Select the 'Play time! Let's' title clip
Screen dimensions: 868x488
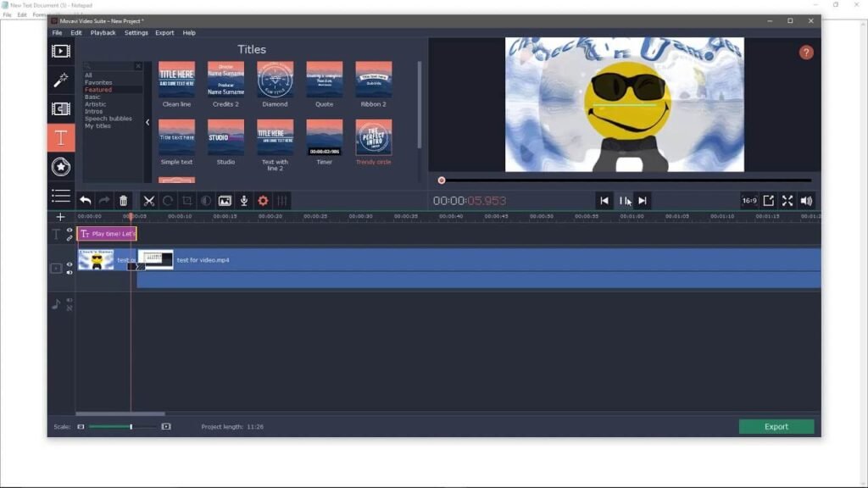(107, 234)
